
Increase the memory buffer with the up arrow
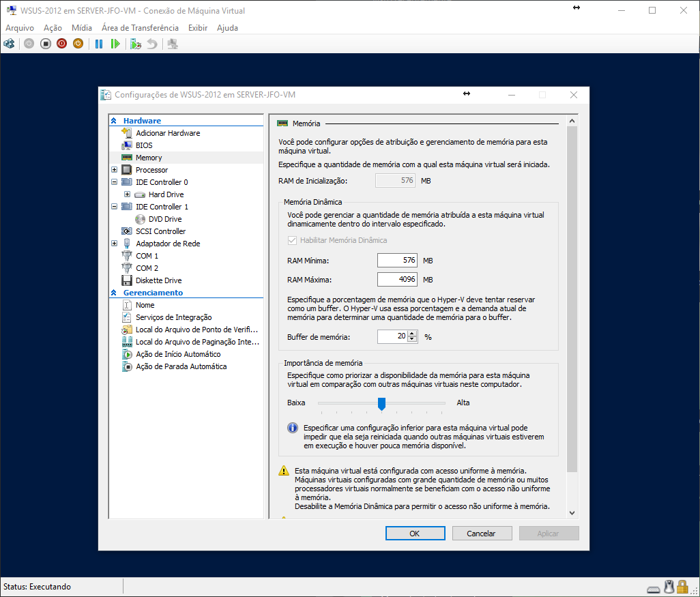[413, 334]
